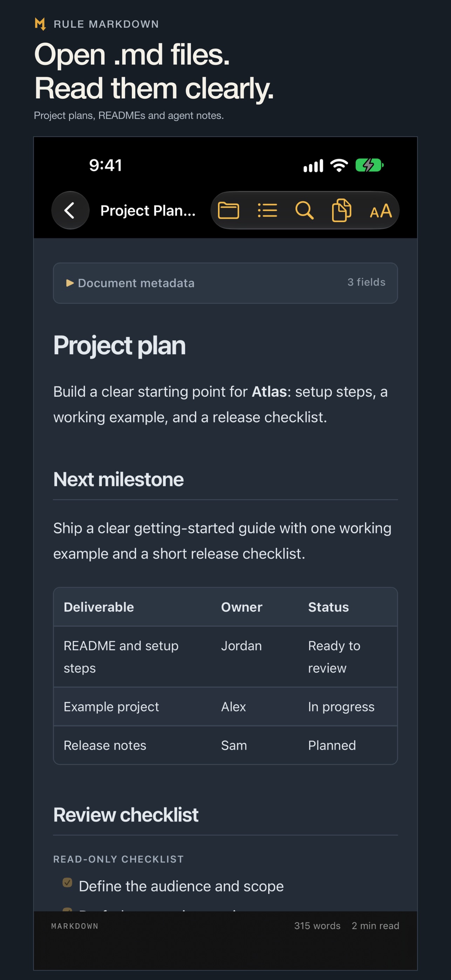Tap the cellular signal bars icon
Viewport: 451px width, 980px height.
tap(313, 165)
